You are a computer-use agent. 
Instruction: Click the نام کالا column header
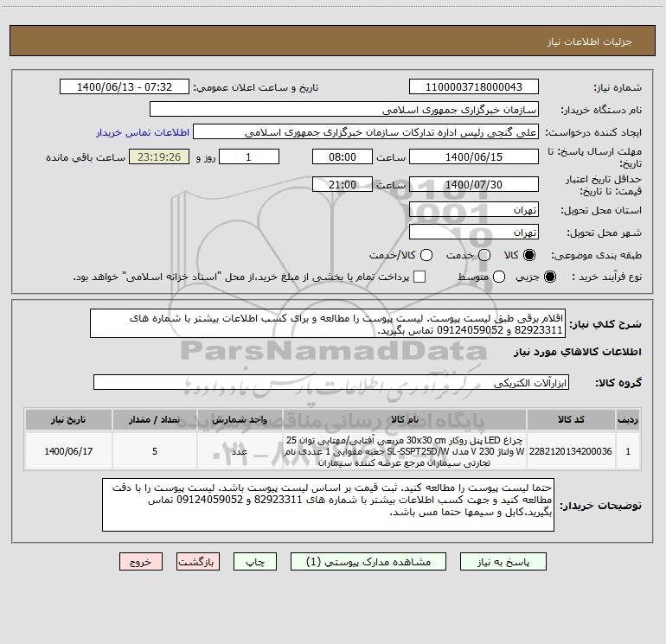(x=405, y=419)
